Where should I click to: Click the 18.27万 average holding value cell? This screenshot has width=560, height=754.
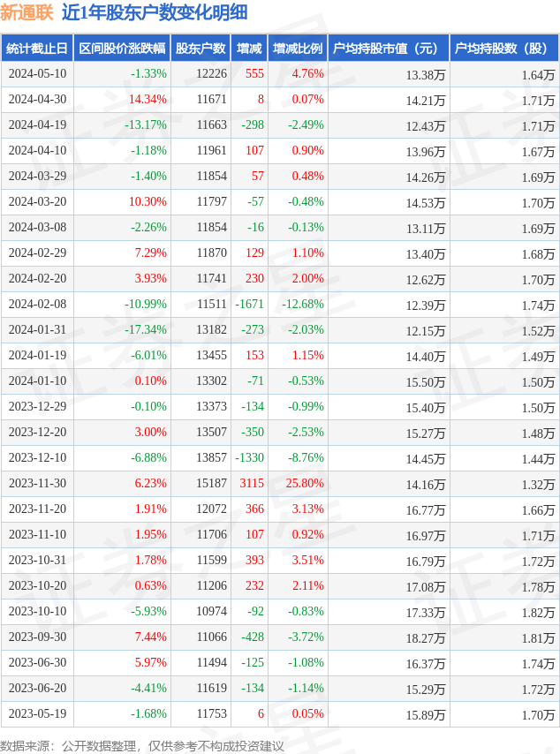[426, 637]
